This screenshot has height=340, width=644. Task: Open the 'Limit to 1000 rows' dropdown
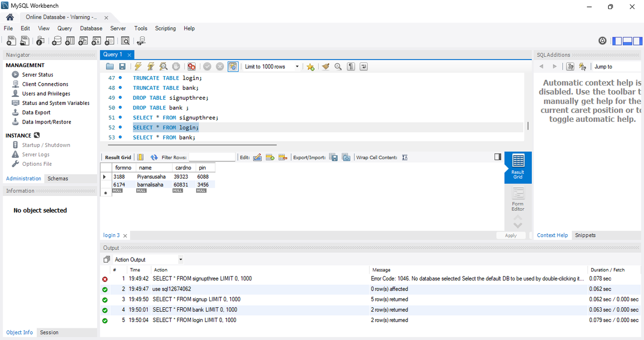[x=272, y=66]
